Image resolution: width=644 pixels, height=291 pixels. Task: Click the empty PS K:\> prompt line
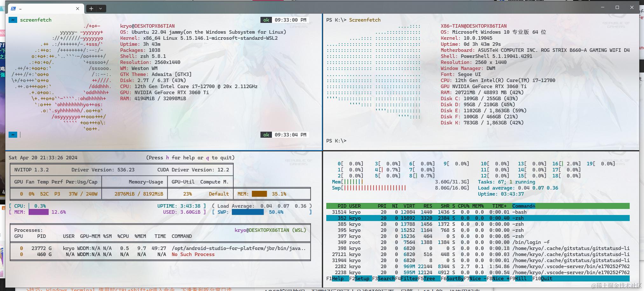point(336,141)
